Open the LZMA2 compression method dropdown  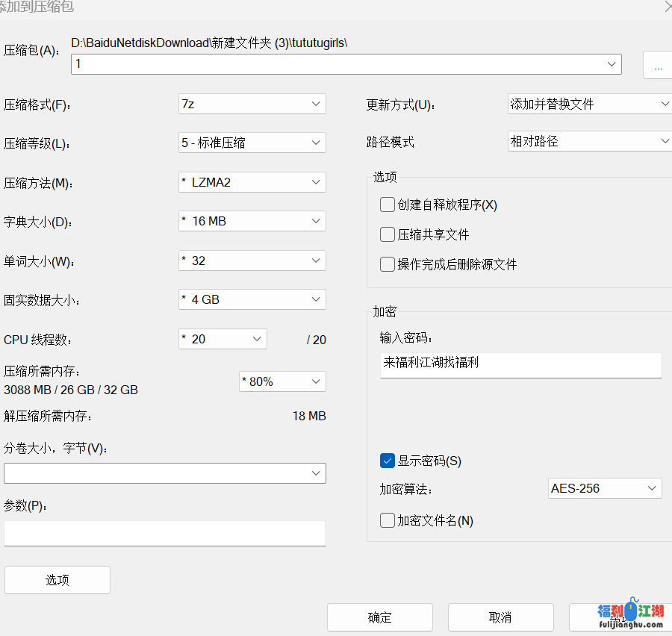252,182
